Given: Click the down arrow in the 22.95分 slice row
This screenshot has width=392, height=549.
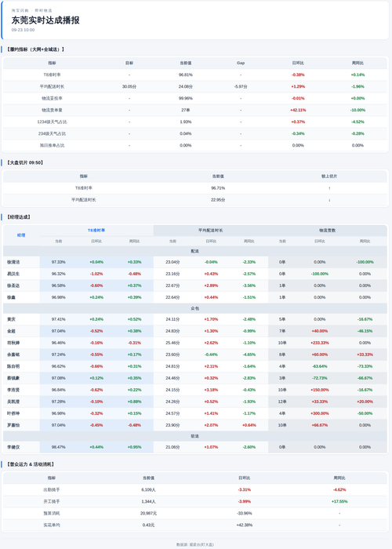Looking at the screenshot, I should (329, 200).
